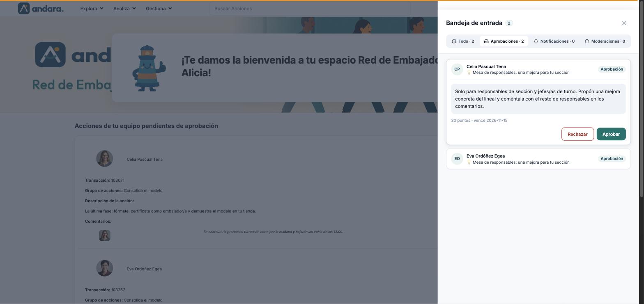Open the Moderaciones tab
The height and width of the screenshot is (304, 644).
pos(605,41)
